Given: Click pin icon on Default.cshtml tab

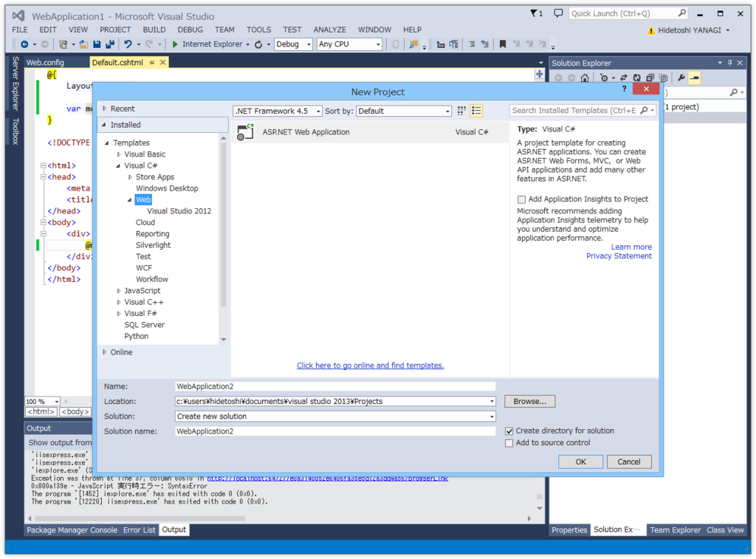Looking at the screenshot, I should pyautogui.click(x=152, y=62).
